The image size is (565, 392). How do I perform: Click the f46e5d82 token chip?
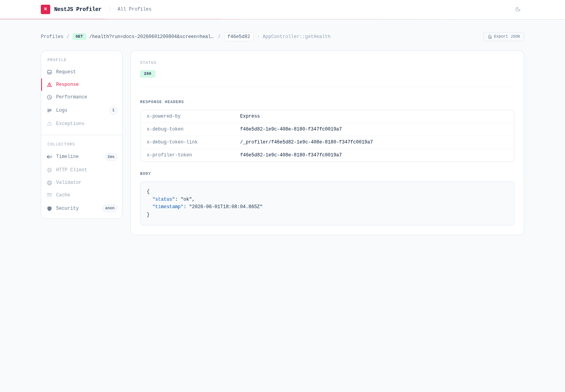coord(239,36)
